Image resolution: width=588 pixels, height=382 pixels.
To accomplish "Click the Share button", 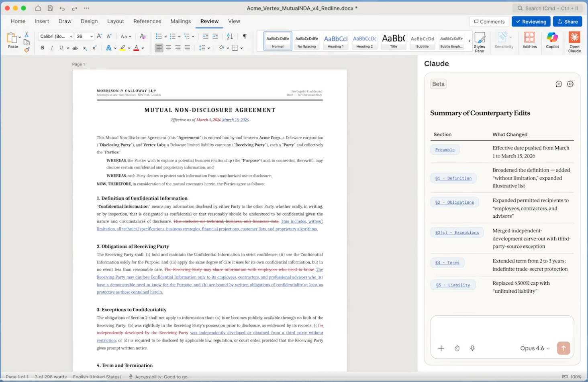I will (567, 22).
